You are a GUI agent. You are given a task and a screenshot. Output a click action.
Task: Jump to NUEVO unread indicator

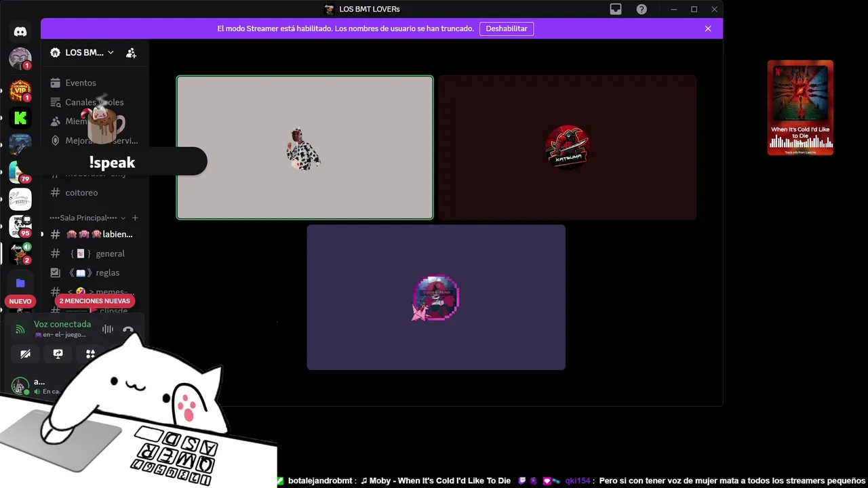coord(20,301)
